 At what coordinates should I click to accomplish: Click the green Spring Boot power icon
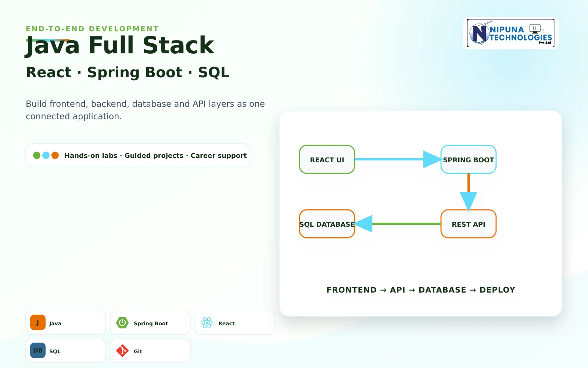pos(122,323)
